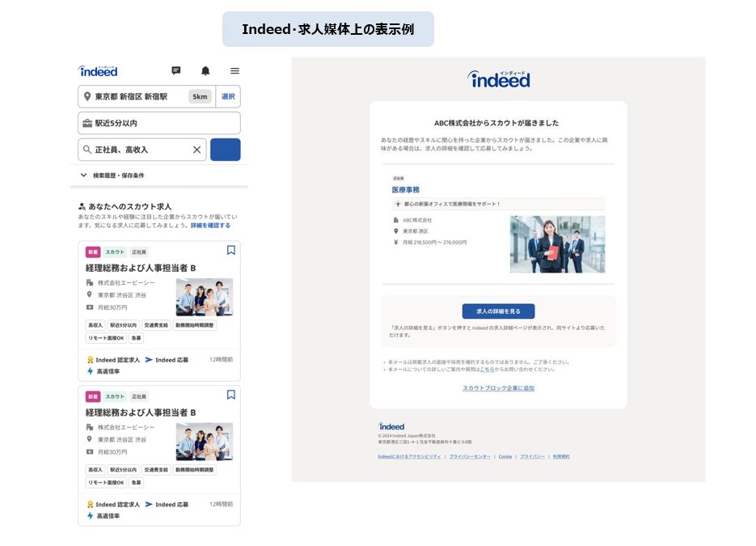The image size is (756, 546).
Task: Select the スカウト tag on the job card
Action: coord(114,252)
